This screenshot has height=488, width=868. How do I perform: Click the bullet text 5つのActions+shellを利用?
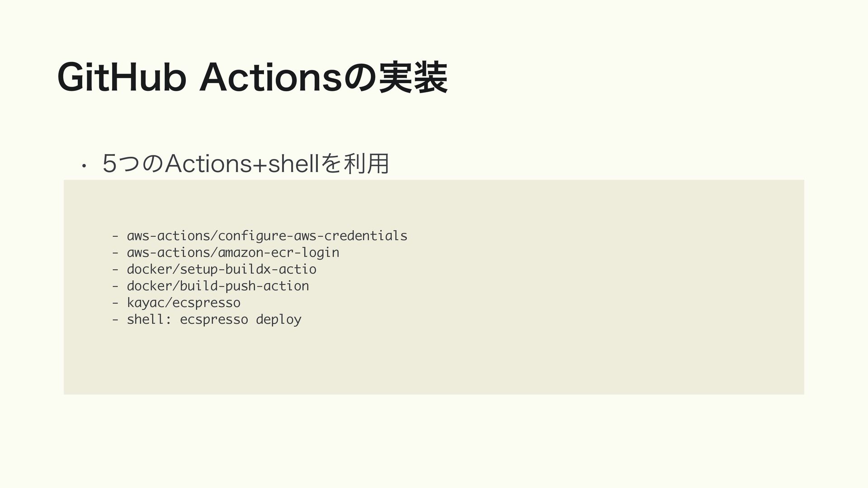click(245, 164)
